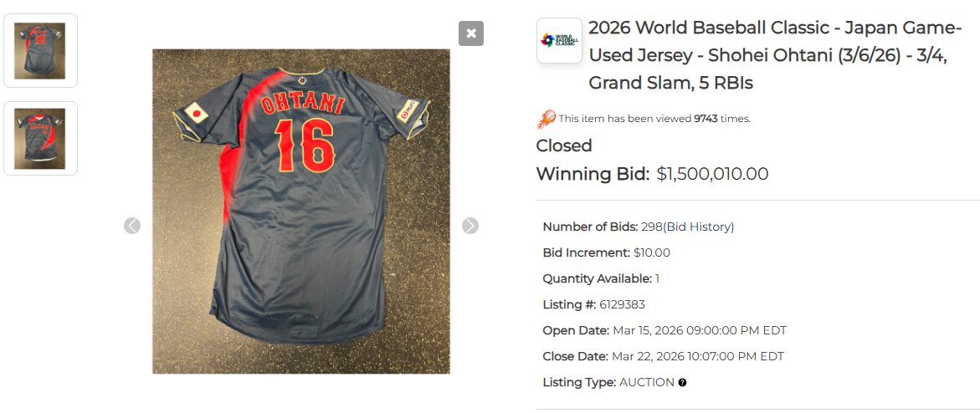The width and height of the screenshot is (980, 413).
Task: Select the second jersey front thumbnail
Action: point(40,138)
